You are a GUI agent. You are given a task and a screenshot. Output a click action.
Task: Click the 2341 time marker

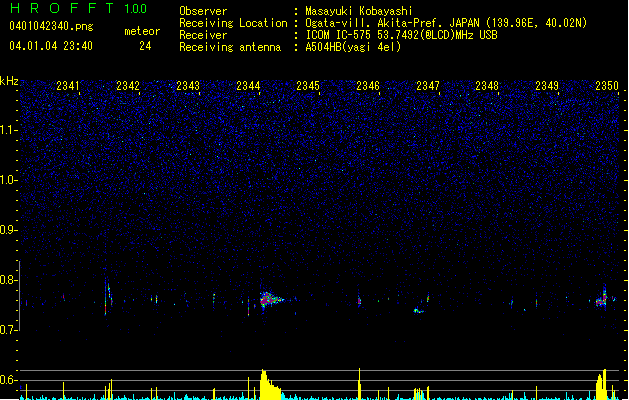[x=68, y=86]
